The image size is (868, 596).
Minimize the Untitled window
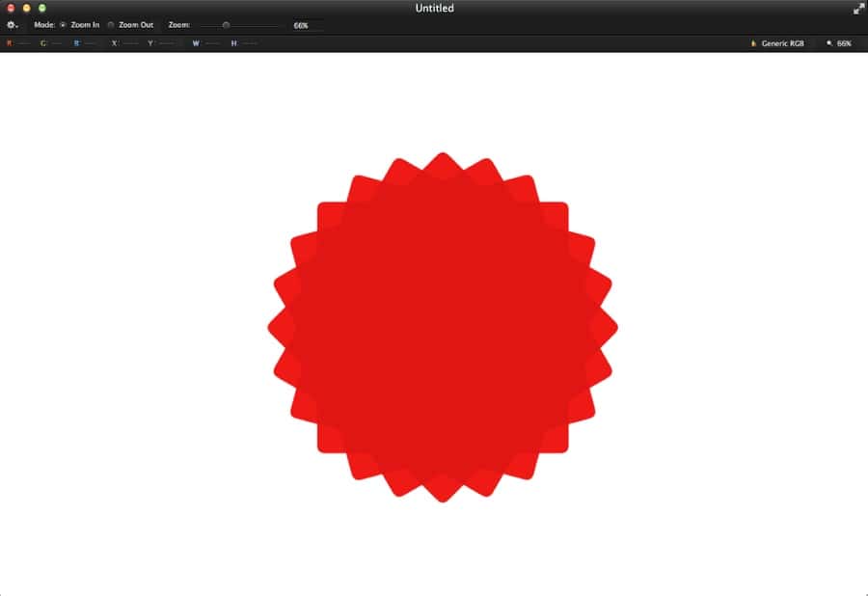click(27, 8)
